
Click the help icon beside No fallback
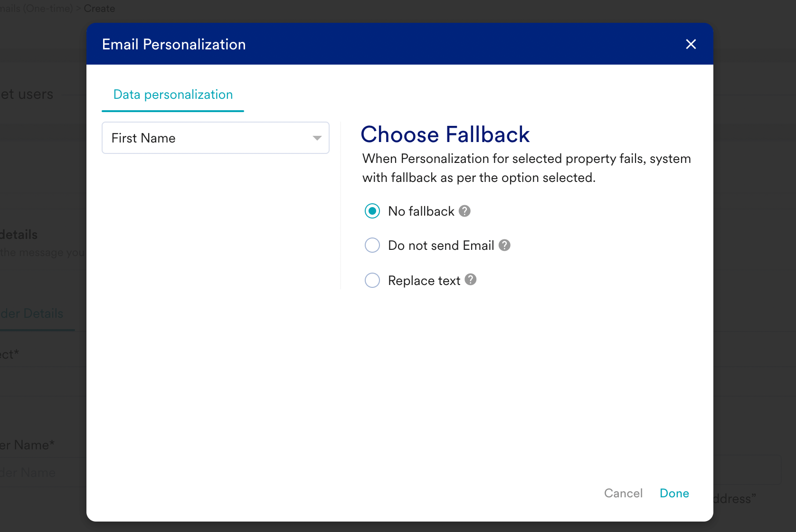[x=464, y=211]
